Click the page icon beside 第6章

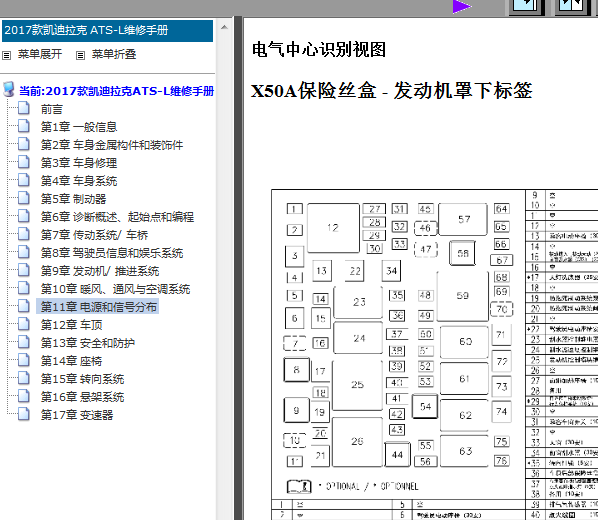pyautogui.click(x=24, y=216)
